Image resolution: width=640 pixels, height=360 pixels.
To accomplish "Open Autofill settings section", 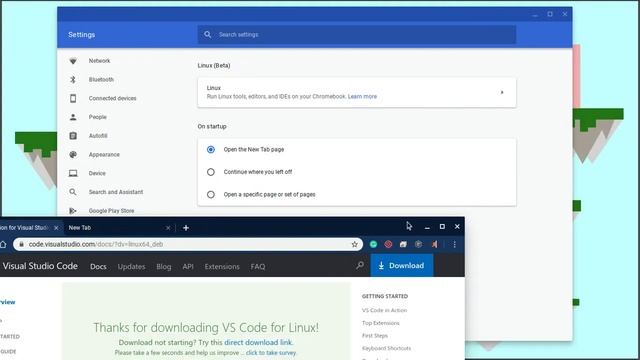I will pos(98,136).
